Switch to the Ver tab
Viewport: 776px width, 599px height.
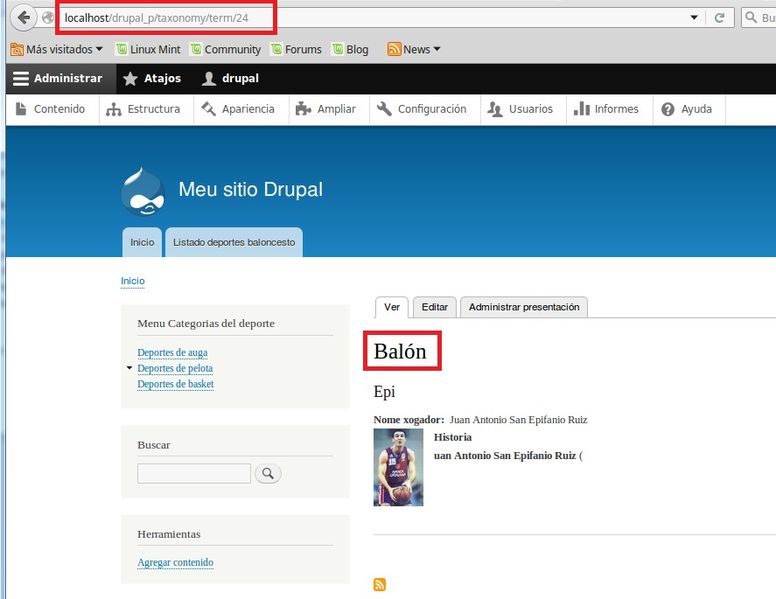click(391, 307)
